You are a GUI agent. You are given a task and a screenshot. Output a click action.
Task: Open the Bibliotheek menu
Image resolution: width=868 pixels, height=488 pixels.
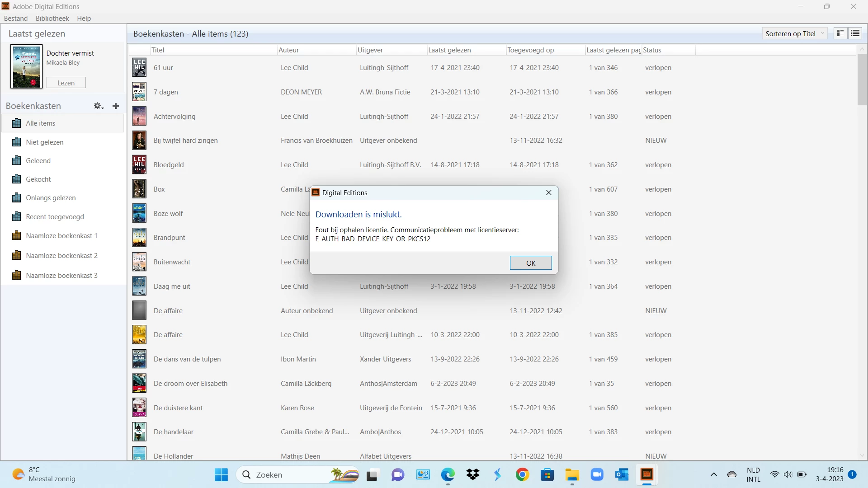pyautogui.click(x=52, y=19)
